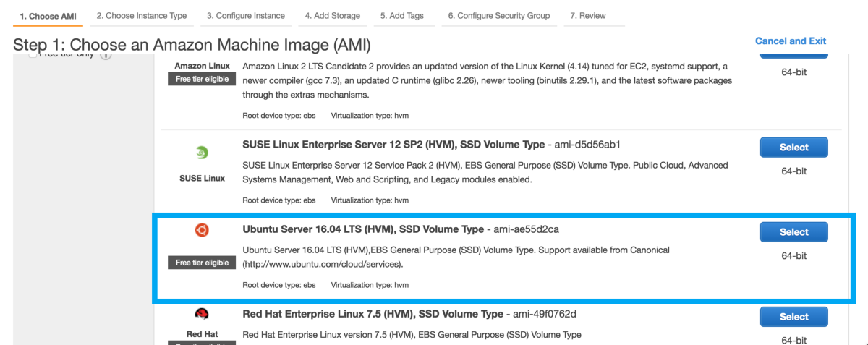Switch to the Choose AMI tab

coord(49,16)
